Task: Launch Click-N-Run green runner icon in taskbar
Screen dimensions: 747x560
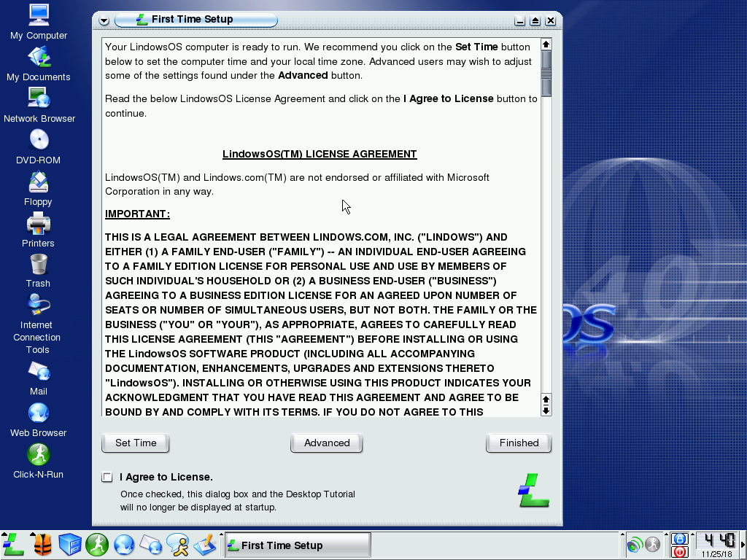Action: (x=97, y=544)
